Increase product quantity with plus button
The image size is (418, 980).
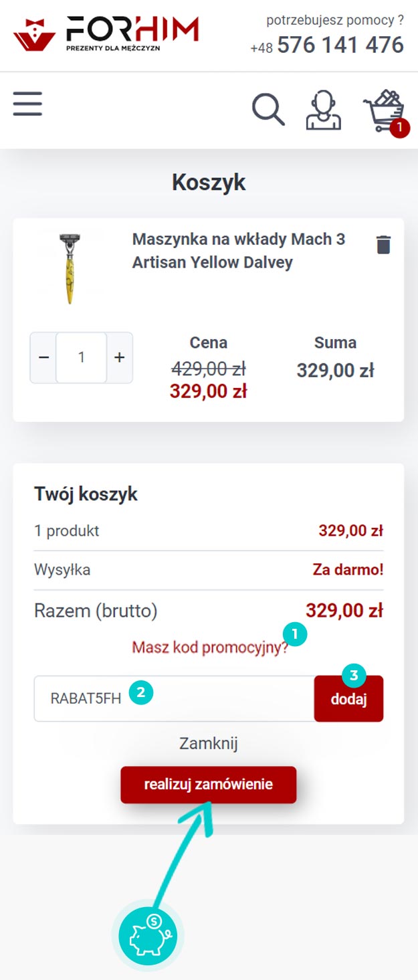point(120,357)
